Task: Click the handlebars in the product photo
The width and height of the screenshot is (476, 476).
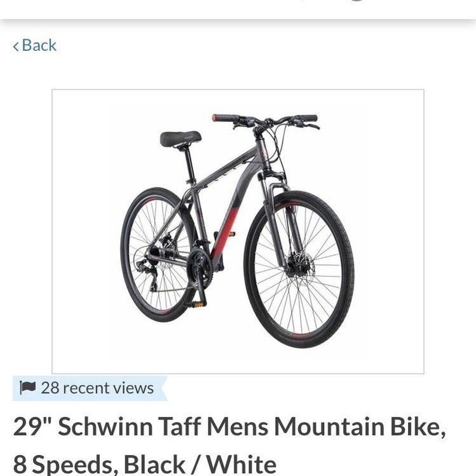Action: [x=265, y=121]
